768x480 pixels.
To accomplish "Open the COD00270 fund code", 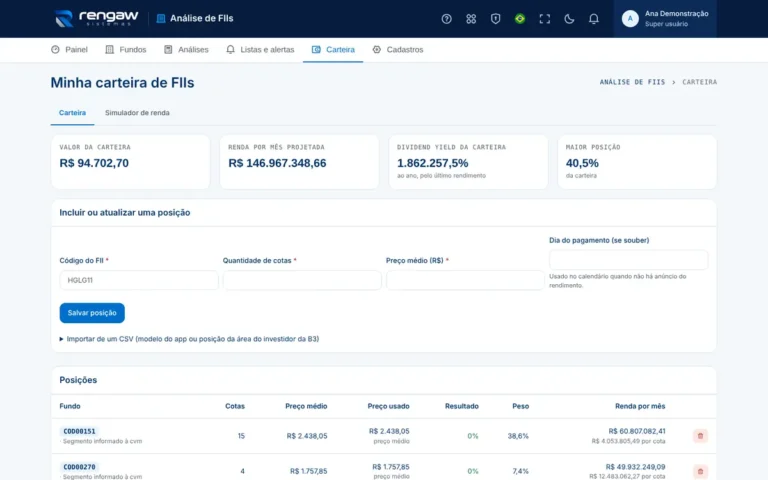I will (x=79, y=467).
